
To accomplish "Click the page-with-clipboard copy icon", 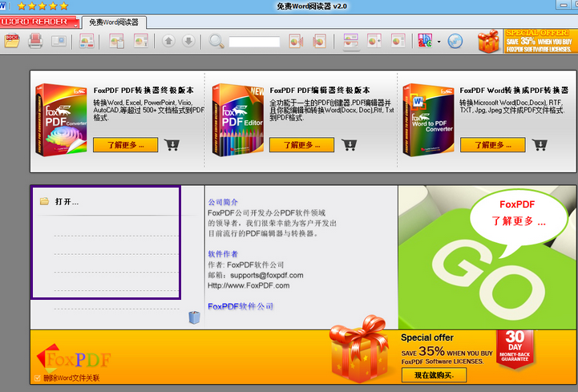I will tap(116, 41).
